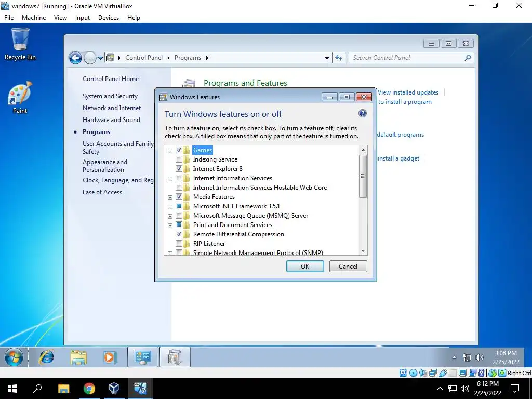Open recent pages dropdown next to forward button
This screenshot has height=399, width=532.
pos(100,58)
